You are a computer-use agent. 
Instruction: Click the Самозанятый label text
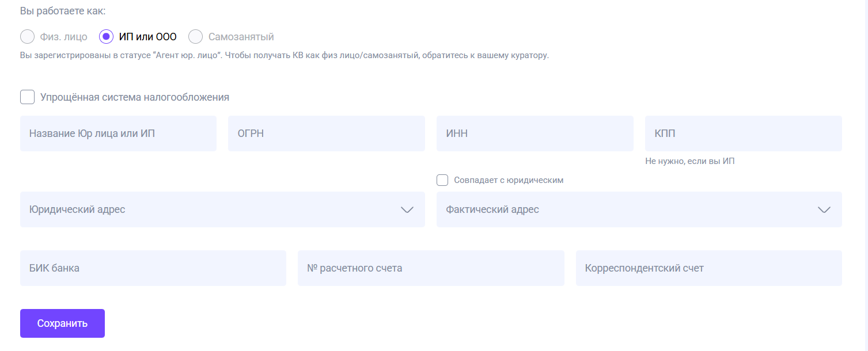click(241, 37)
